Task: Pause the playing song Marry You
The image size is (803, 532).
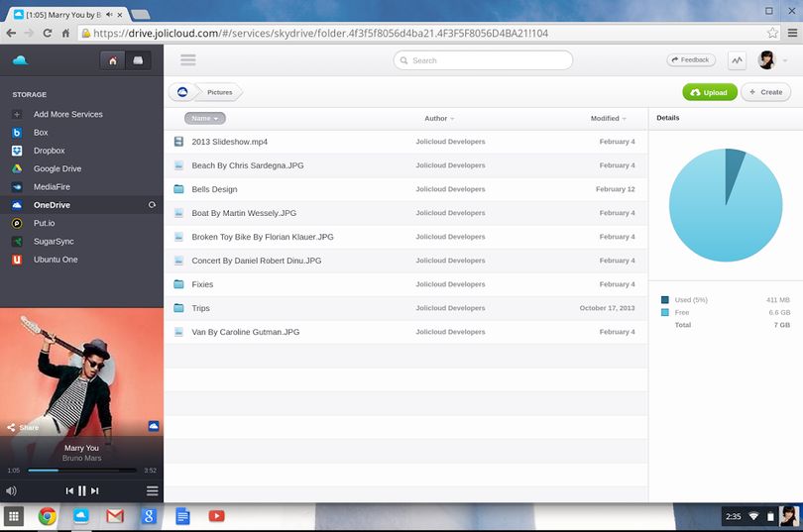Action: [x=82, y=490]
